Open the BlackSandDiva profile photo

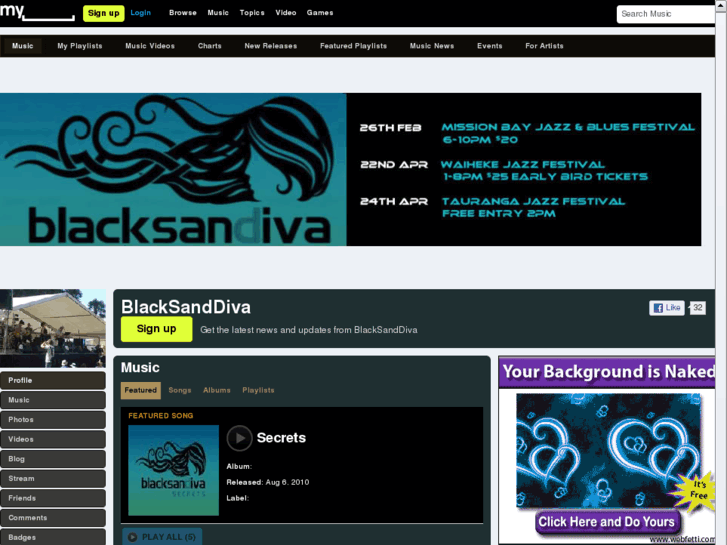point(53,328)
